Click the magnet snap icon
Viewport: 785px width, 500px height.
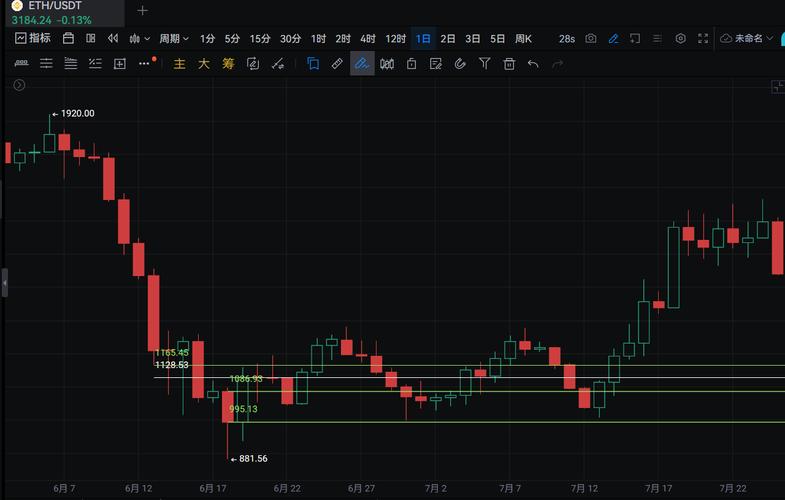click(x=460, y=64)
